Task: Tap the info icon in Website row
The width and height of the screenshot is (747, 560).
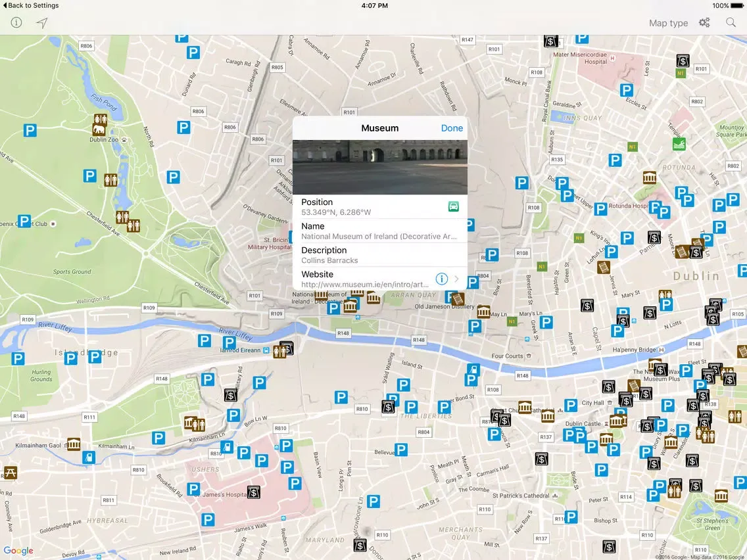Action: point(442,279)
